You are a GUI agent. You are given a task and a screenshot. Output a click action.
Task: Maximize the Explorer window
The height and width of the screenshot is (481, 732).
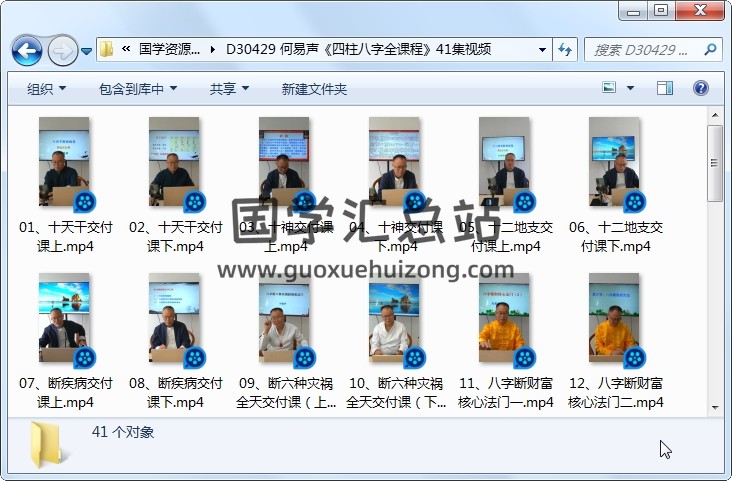pyautogui.click(x=661, y=10)
